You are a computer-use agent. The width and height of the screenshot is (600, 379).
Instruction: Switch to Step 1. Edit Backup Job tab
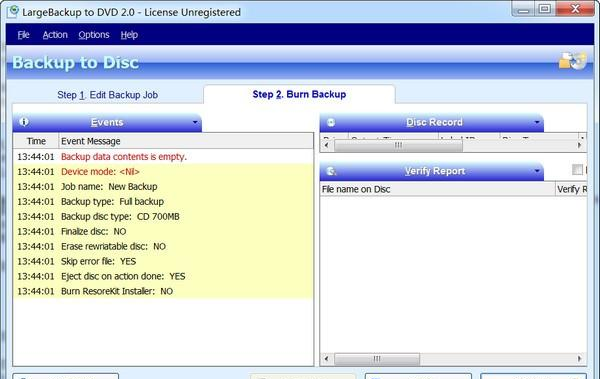tap(108, 95)
